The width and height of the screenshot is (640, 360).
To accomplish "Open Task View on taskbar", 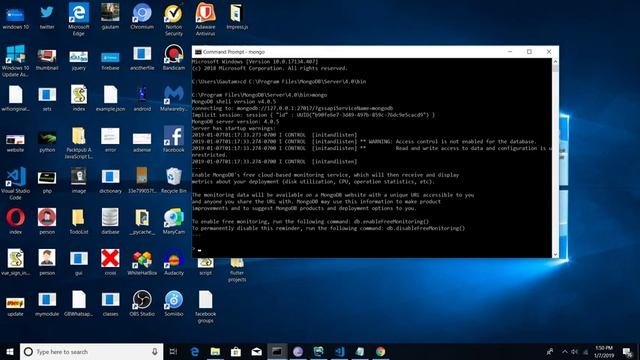I will [173, 351].
